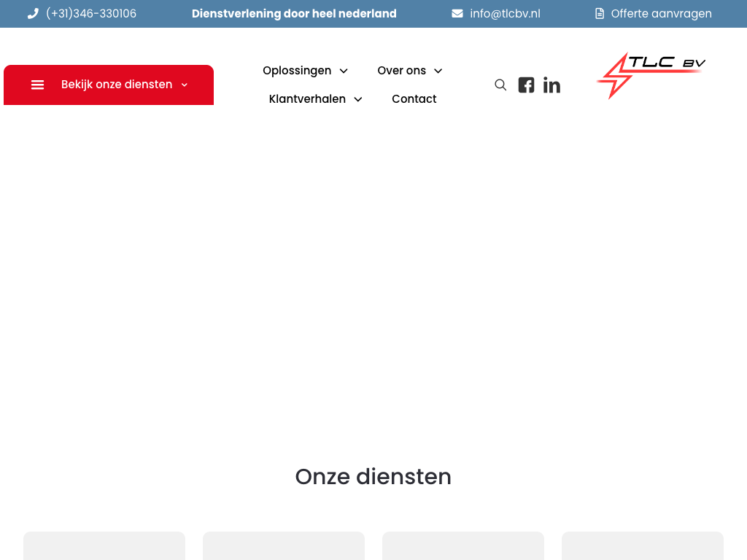Click the envelope email icon
The height and width of the screenshot is (560, 747).
457,14
